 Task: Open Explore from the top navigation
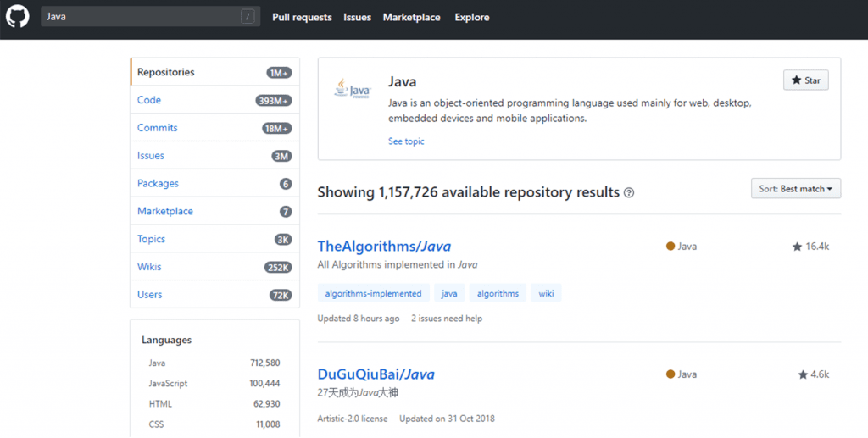[x=471, y=17]
